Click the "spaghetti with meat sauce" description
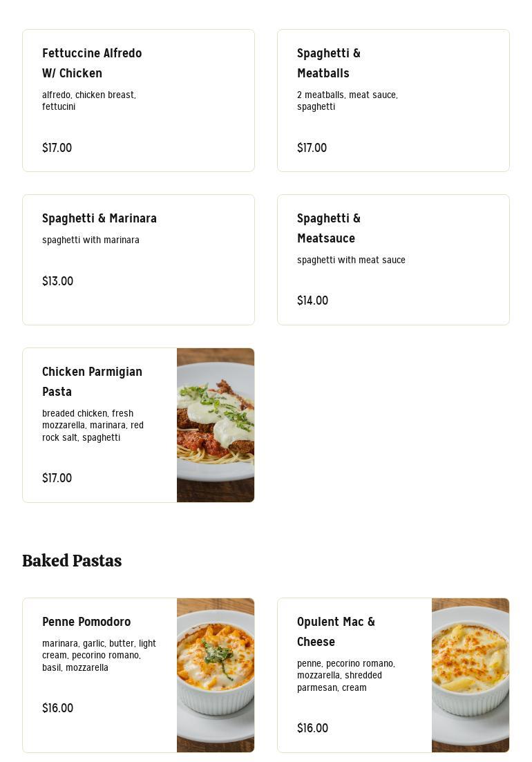532x762 pixels. point(351,260)
